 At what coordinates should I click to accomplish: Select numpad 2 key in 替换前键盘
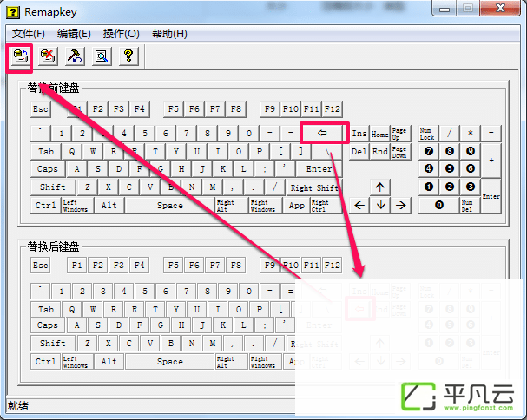pyautogui.click(x=450, y=187)
